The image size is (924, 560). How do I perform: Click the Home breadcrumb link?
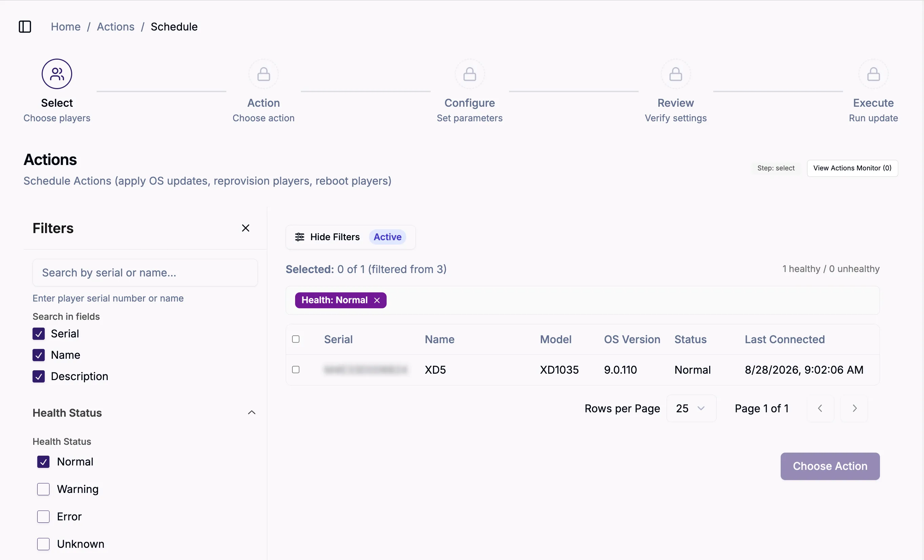tap(66, 27)
